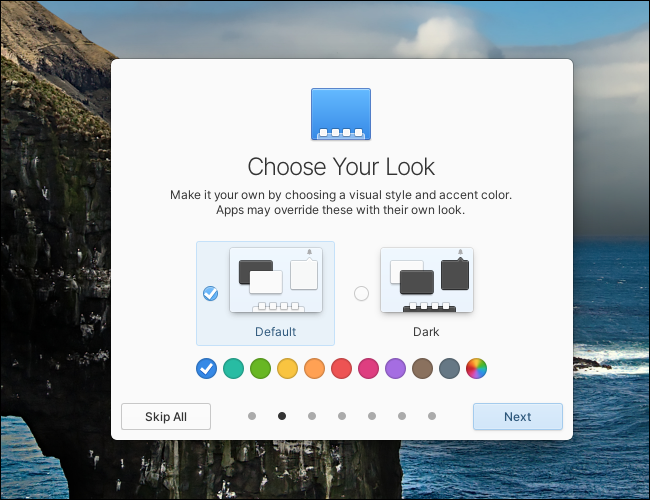The image size is (650, 500).
Task: Click the Skip All button
Action: [x=166, y=416]
